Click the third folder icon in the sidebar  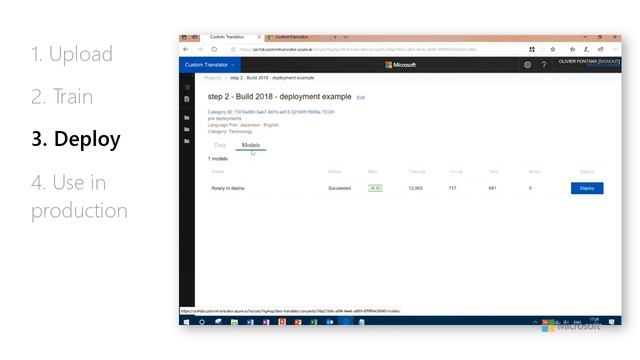pos(187,141)
